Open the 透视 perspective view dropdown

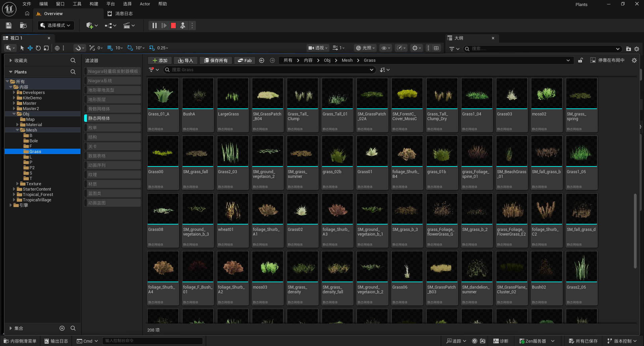[318, 48]
